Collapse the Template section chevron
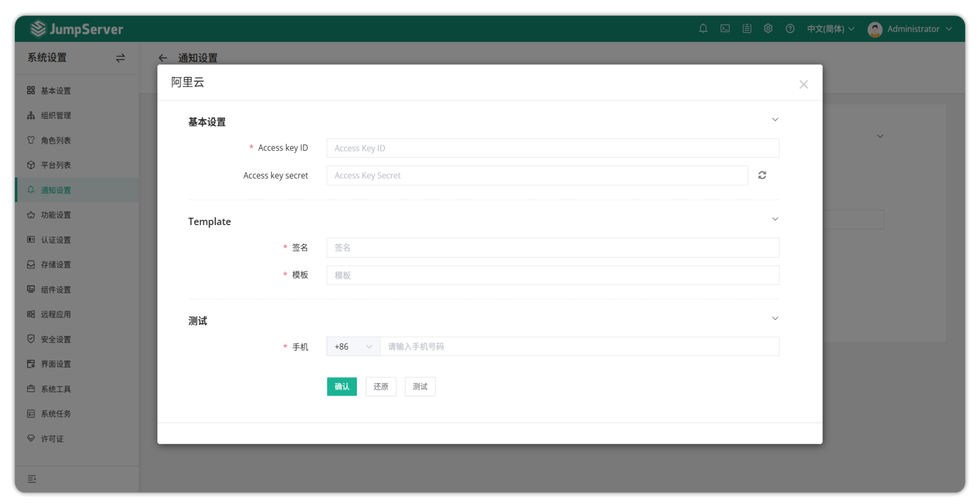The height and width of the screenshot is (503, 980). click(x=775, y=219)
